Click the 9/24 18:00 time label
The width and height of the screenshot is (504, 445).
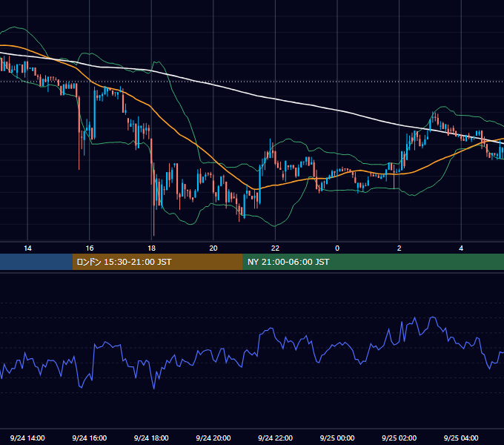pos(151,438)
